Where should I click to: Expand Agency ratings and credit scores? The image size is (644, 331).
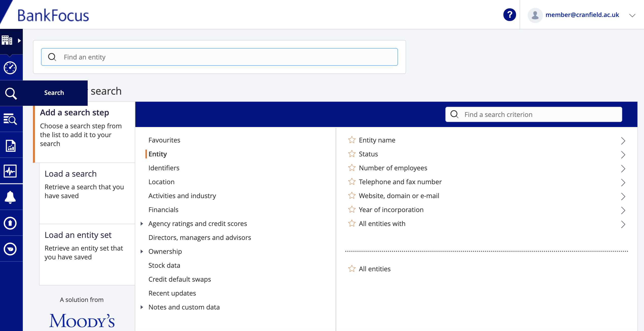coord(142,224)
